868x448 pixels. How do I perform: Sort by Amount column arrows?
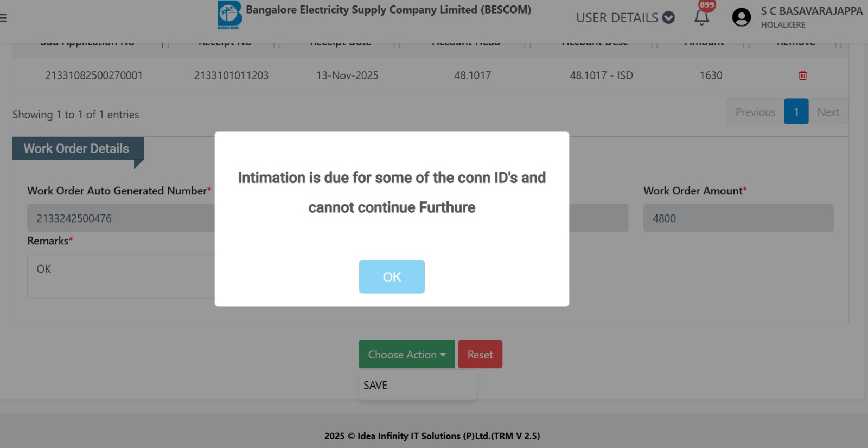746,45
